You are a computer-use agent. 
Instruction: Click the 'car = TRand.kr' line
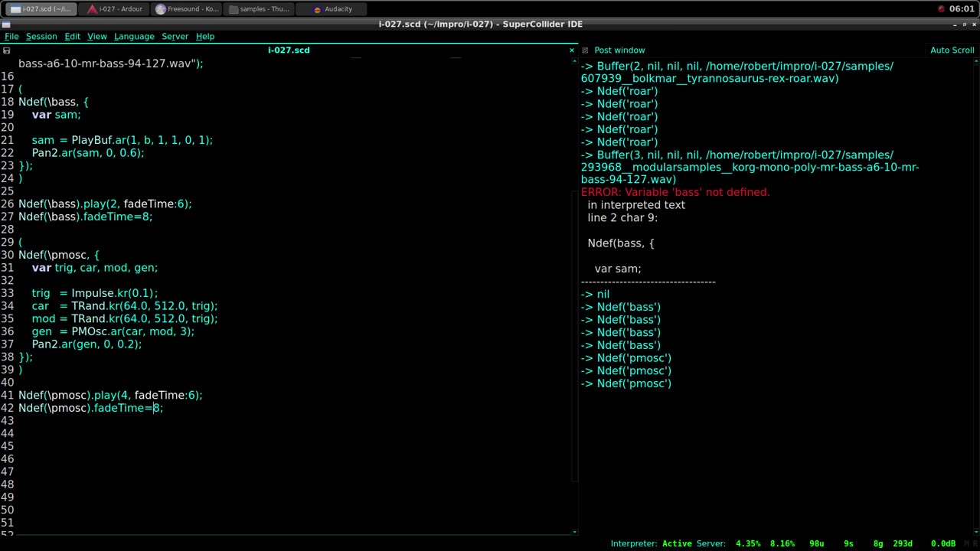[125, 305]
